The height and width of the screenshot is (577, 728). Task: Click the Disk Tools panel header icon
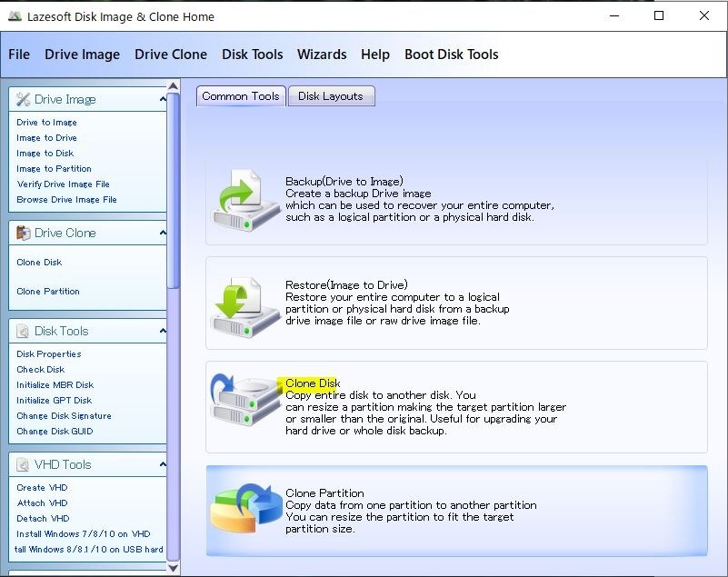tap(23, 331)
